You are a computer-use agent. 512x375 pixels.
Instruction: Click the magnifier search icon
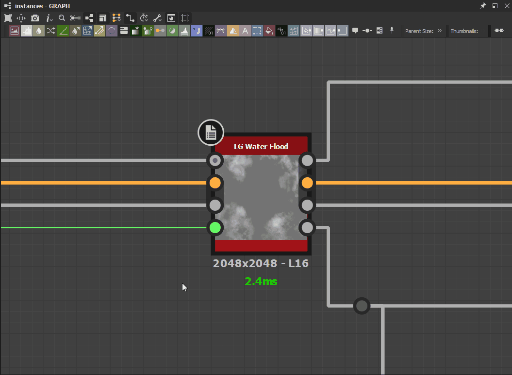click(x=62, y=18)
